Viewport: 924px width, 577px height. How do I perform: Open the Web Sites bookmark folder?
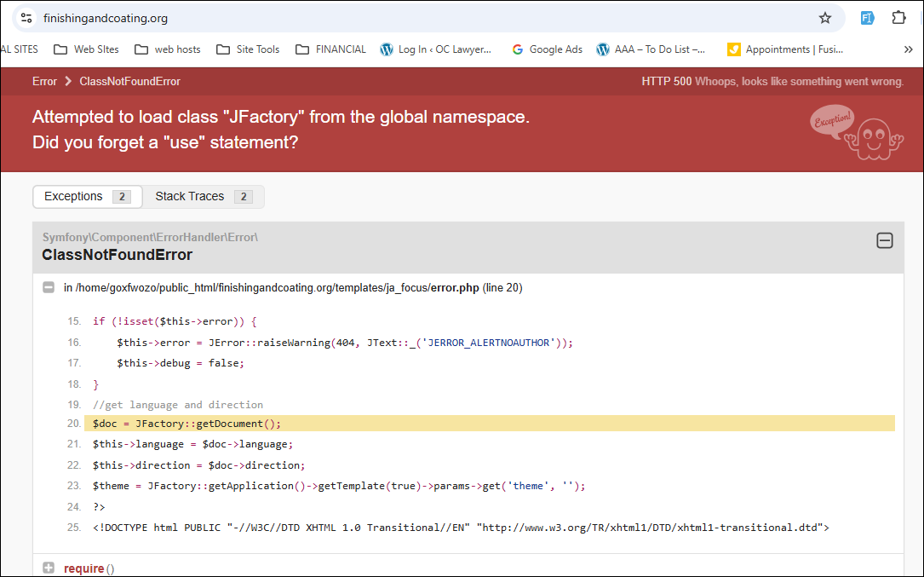click(86, 49)
